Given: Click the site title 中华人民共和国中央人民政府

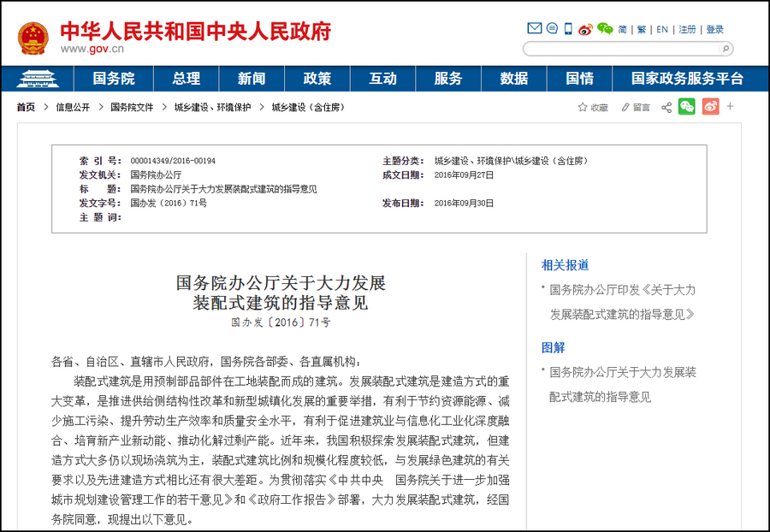Looking at the screenshot, I should pyautogui.click(x=195, y=32).
